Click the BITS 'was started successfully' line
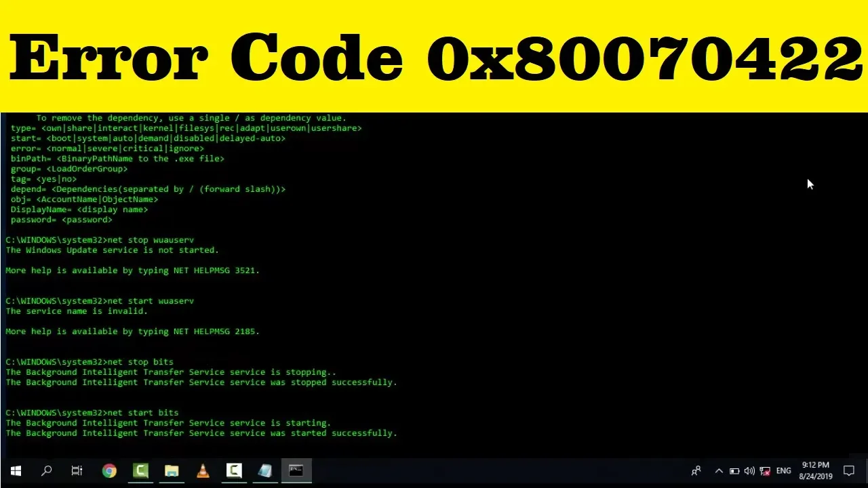Viewport: 868px width, 488px height. point(201,433)
